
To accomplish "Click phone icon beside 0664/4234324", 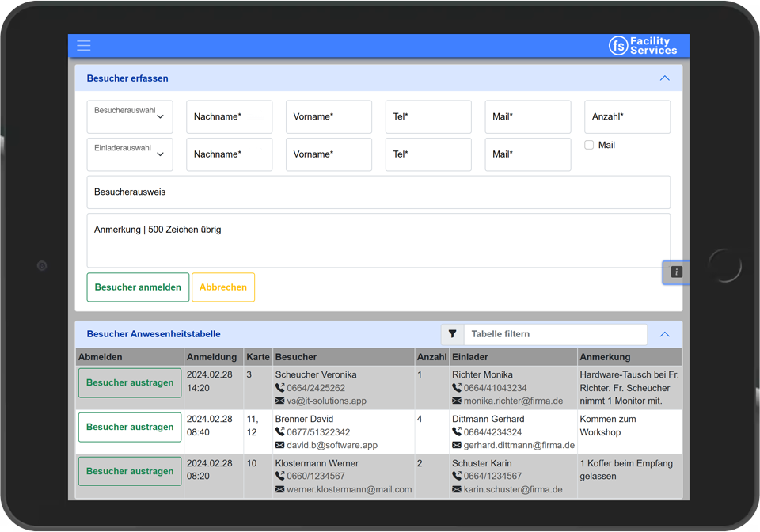I will [457, 431].
